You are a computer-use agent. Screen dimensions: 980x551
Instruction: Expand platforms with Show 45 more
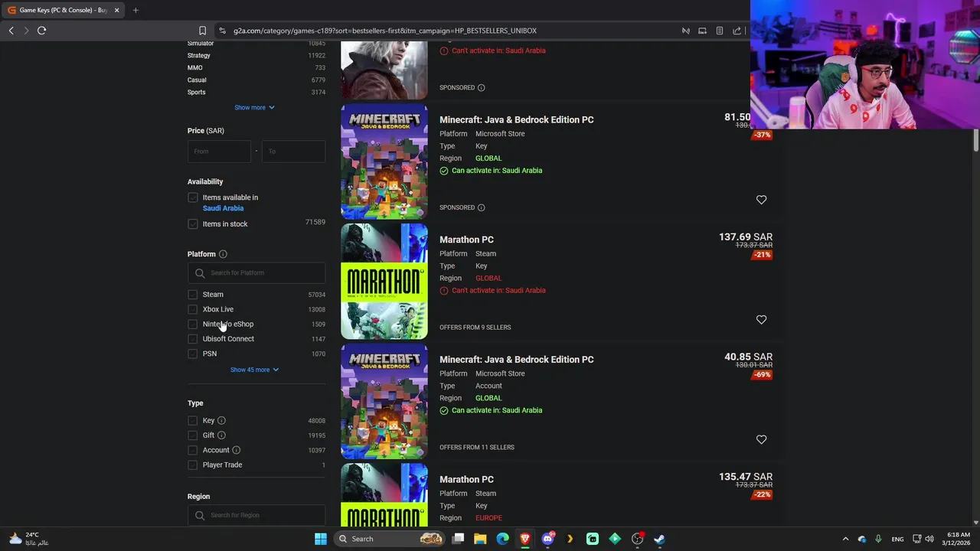coord(254,370)
